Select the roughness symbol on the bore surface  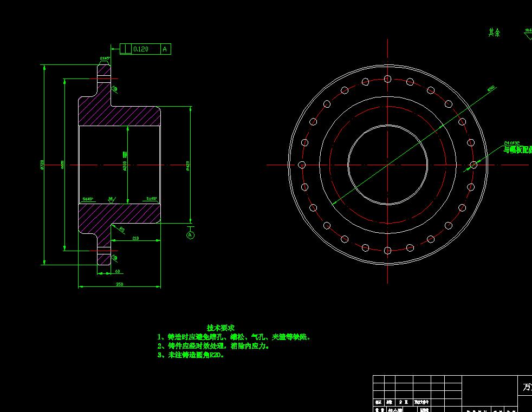111,200
